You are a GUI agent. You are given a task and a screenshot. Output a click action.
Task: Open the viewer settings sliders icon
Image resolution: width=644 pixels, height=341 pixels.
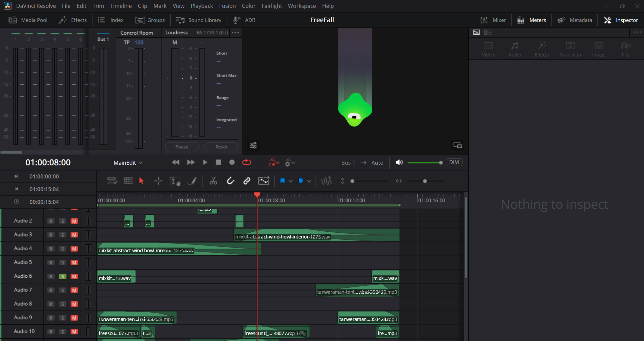(x=253, y=145)
